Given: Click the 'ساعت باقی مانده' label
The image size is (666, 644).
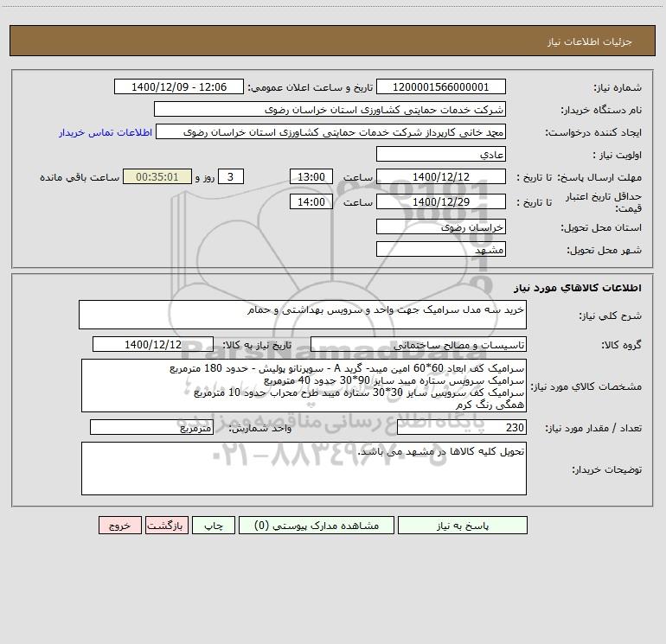Looking at the screenshot, I should click(x=80, y=177).
